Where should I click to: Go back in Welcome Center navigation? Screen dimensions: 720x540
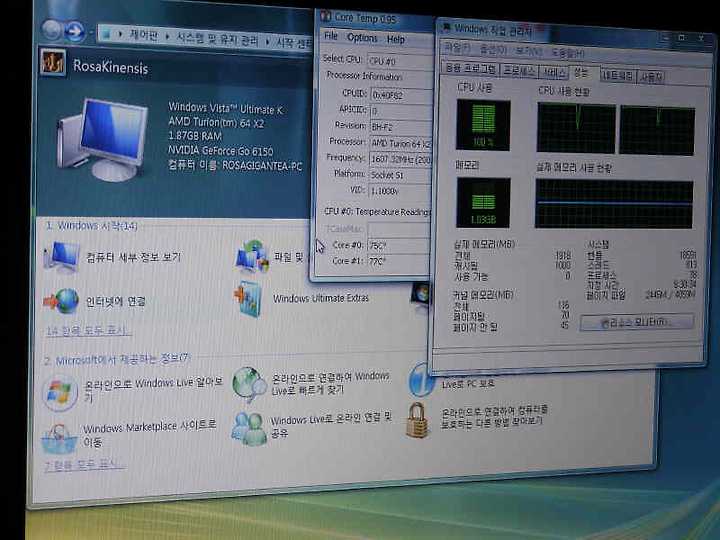(x=51, y=30)
